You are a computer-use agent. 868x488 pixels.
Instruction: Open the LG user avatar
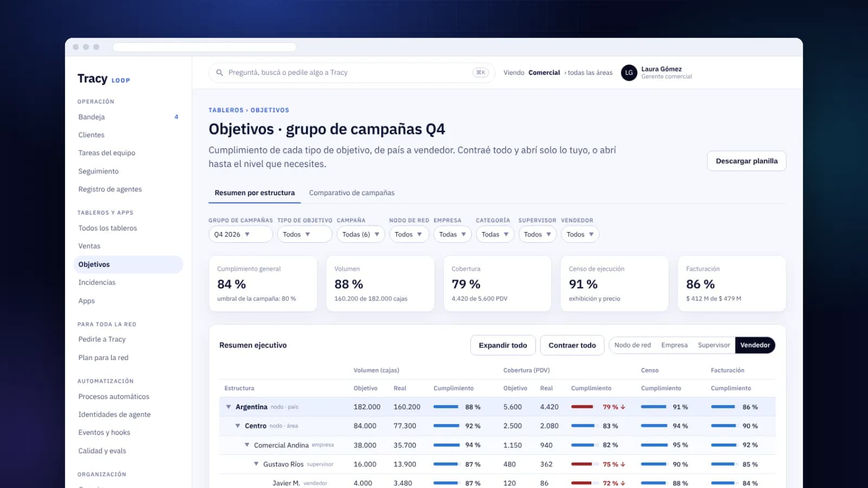[629, 73]
